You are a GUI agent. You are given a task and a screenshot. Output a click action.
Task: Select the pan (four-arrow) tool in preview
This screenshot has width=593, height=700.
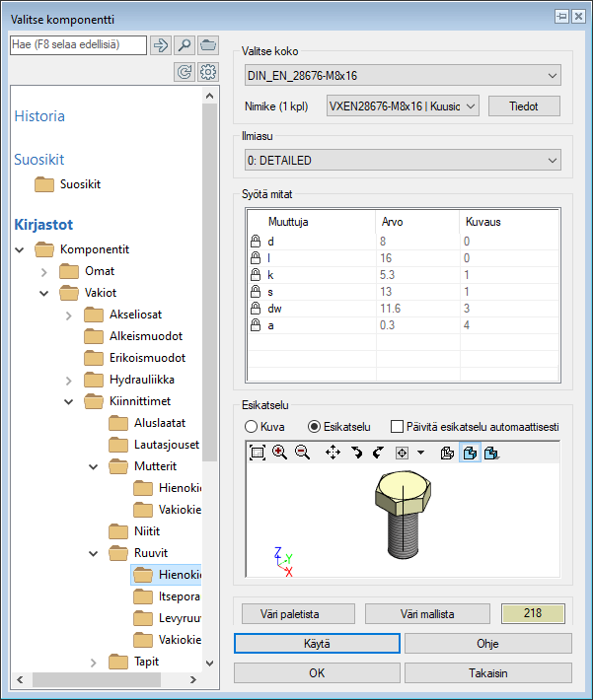pyautogui.click(x=333, y=453)
